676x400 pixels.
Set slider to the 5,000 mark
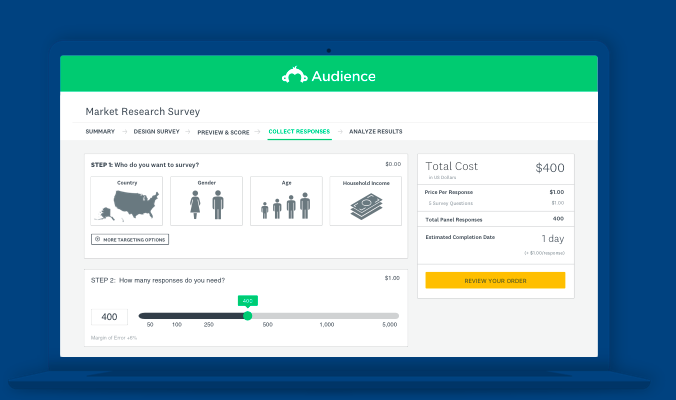click(390, 325)
